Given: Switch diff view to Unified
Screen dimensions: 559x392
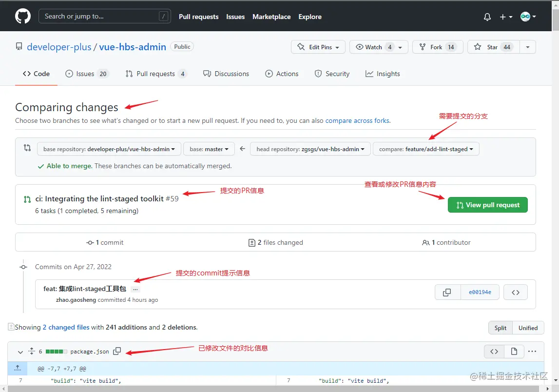Looking at the screenshot, I should pyautogui.click(x=528, y=328).
